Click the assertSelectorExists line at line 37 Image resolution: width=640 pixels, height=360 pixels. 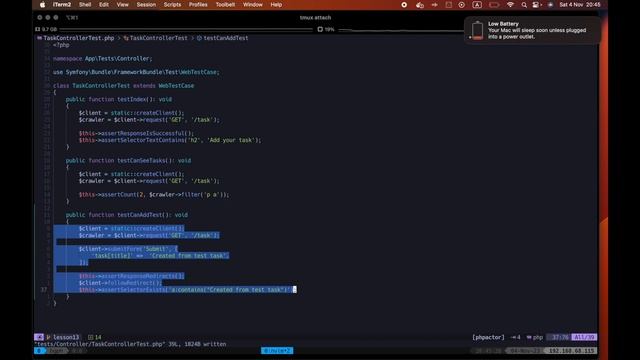187,289
